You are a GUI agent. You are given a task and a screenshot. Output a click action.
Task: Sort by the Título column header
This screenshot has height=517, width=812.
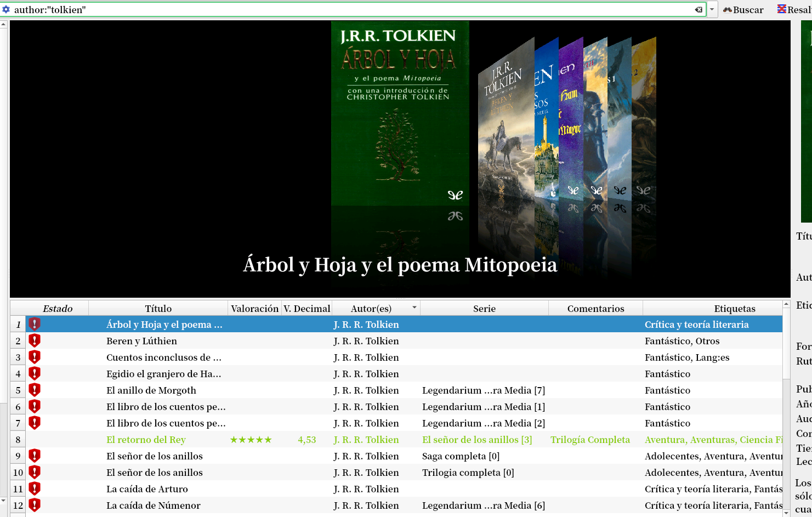coord(158,308)
